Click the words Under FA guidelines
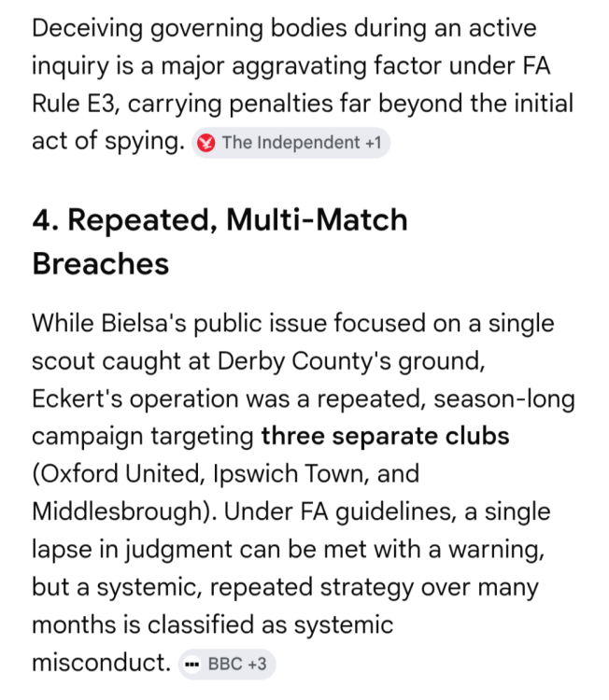The height and width of the screenshot is (700, 609). [x=340, y=511]
